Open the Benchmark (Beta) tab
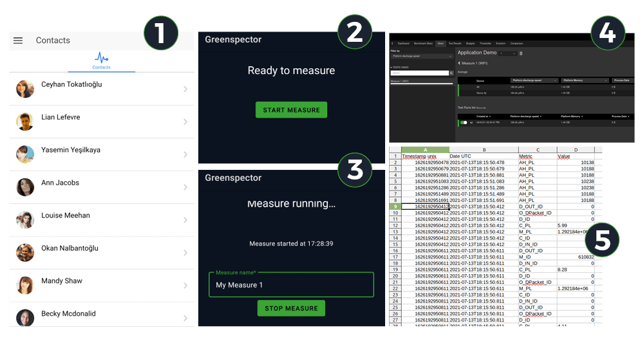This screenshot has height=341, width=644. [423, 44]
